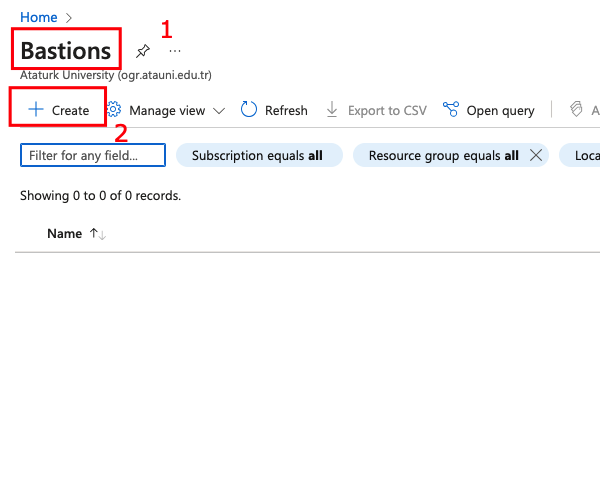Focus the 'Filter for any field' box
Viewport: 600px width, 500px height.
point(93,155)
